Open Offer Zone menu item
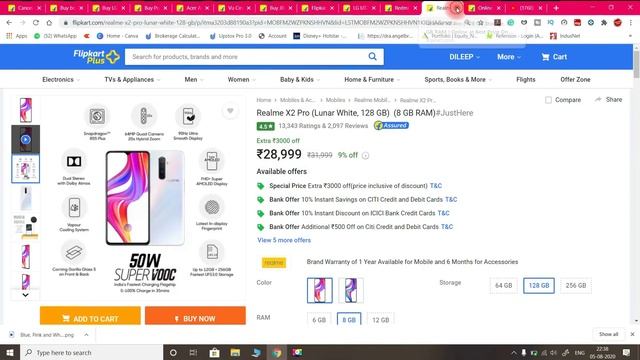640x360 pixels. pyautogui.click(x=575, y=80)
